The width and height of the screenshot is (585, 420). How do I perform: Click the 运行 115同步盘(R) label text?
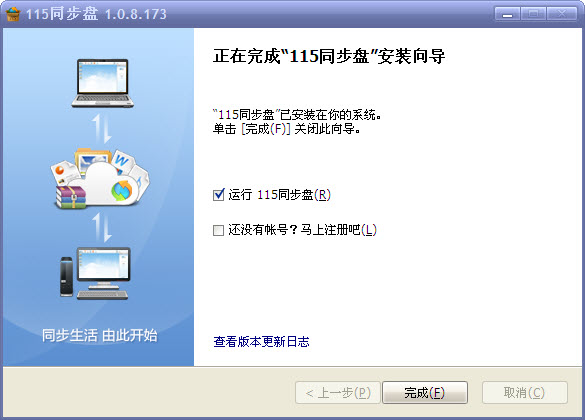279,195
